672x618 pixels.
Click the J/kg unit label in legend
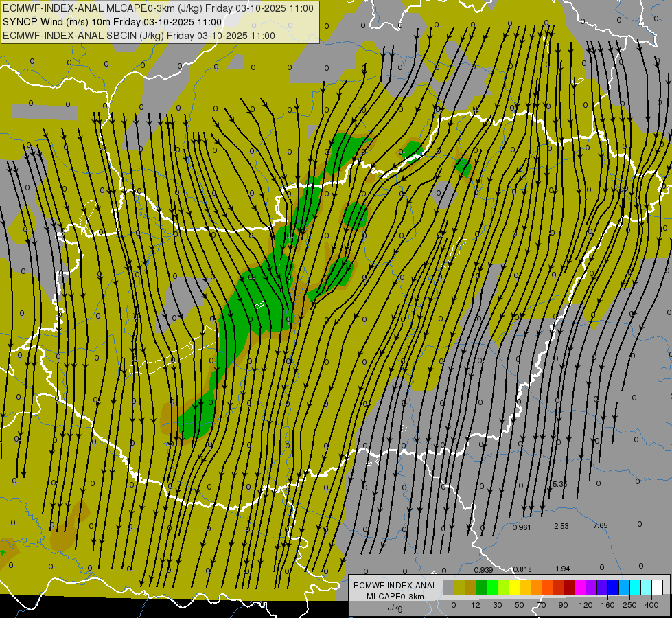(x=395, y=608)
